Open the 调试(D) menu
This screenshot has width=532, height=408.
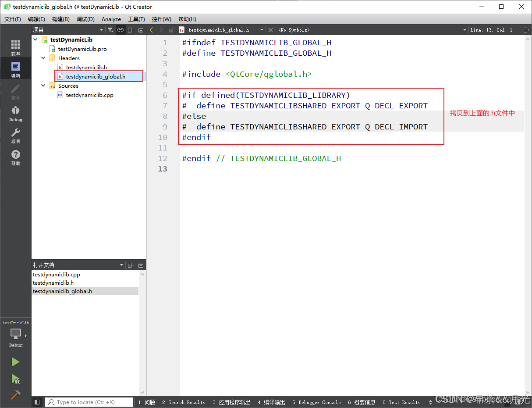(x=85, y=19)
